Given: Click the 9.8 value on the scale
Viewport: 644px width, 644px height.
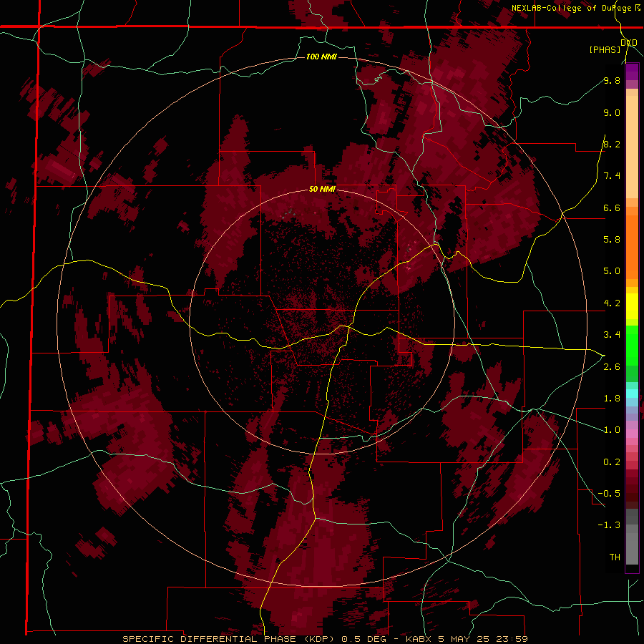Looking at the screenshot, I should 612,80.
